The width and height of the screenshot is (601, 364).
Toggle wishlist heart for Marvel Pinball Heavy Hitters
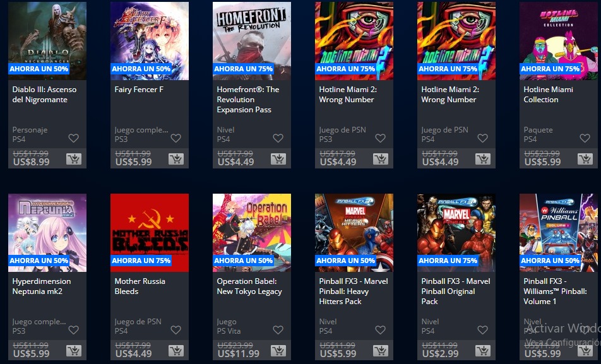380,330
